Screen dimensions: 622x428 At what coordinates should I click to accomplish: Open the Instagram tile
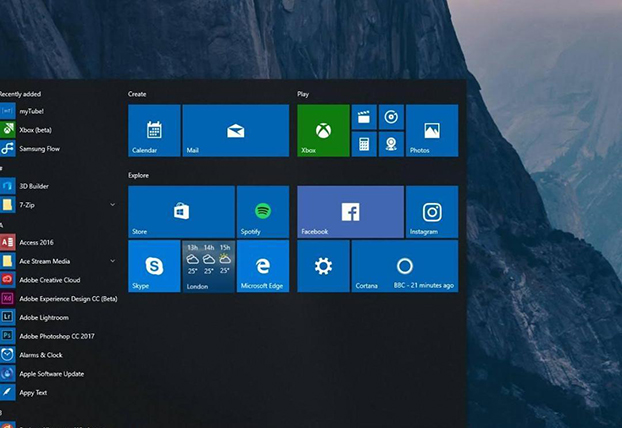pyautogui.click(x=432, y=212)
